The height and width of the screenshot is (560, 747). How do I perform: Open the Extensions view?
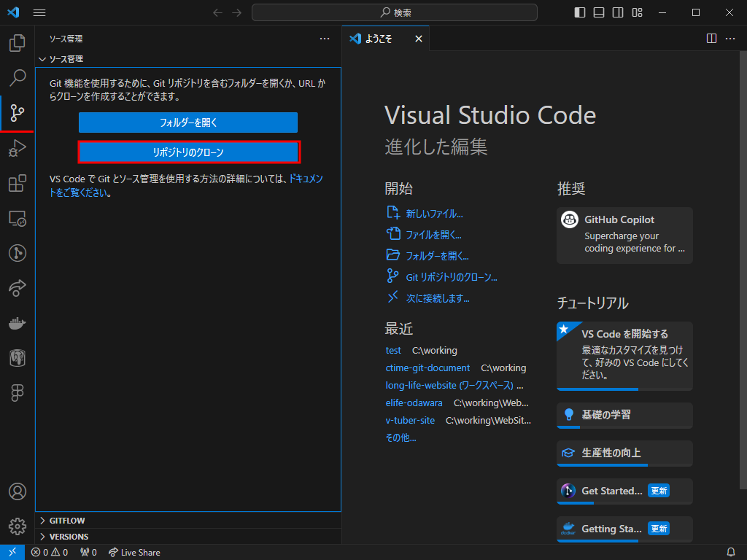click(x=18, y=183)
